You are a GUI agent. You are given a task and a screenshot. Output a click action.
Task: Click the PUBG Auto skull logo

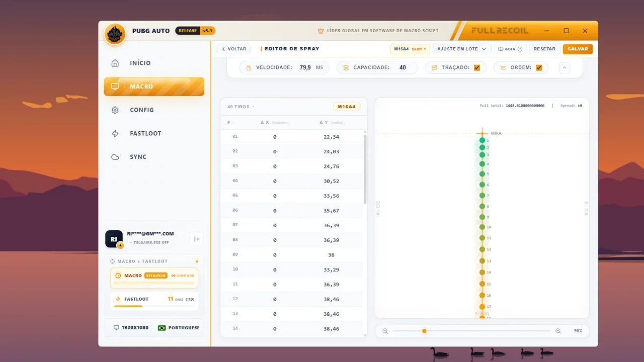pyautogui.click(x=115, y=34)
